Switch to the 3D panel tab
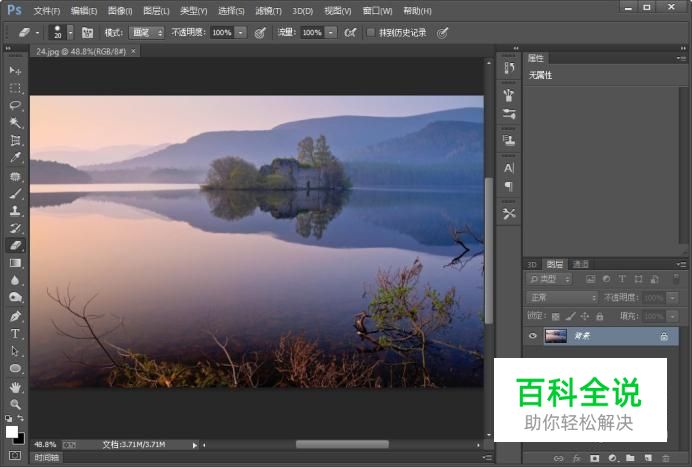692x467 pixels. pyautogui.click(x=532, y=264)
